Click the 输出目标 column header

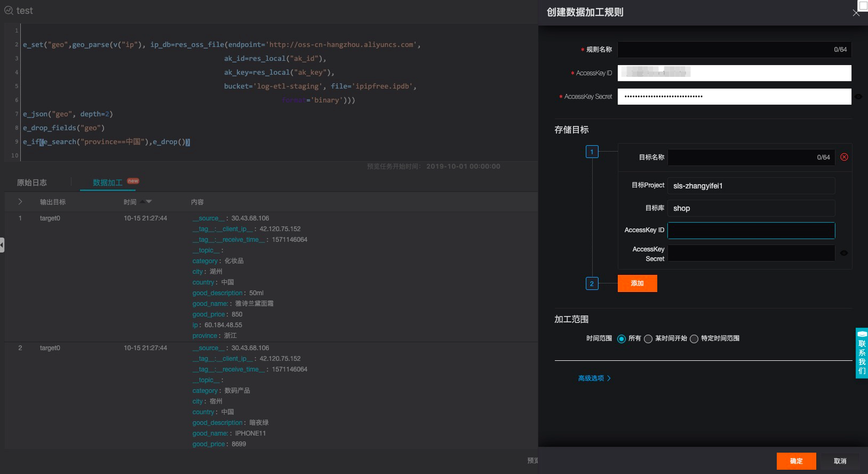pos(53,202)
